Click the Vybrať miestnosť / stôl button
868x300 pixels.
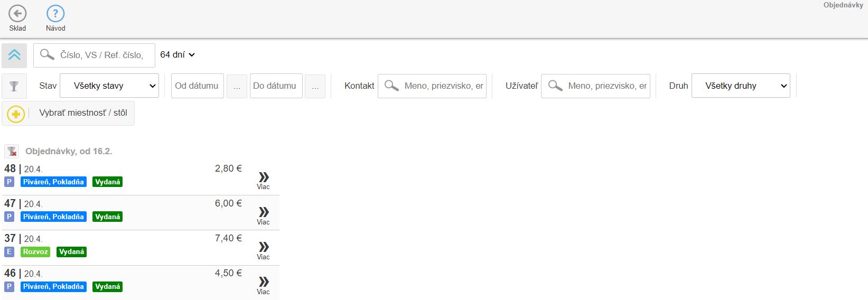(83, 113)
